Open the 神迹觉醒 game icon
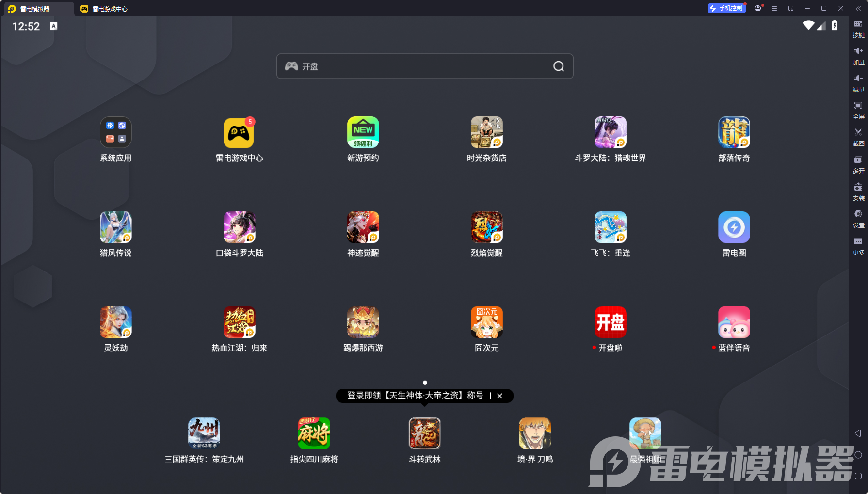Screen dimensions: 868x494 tap(363, 227)
